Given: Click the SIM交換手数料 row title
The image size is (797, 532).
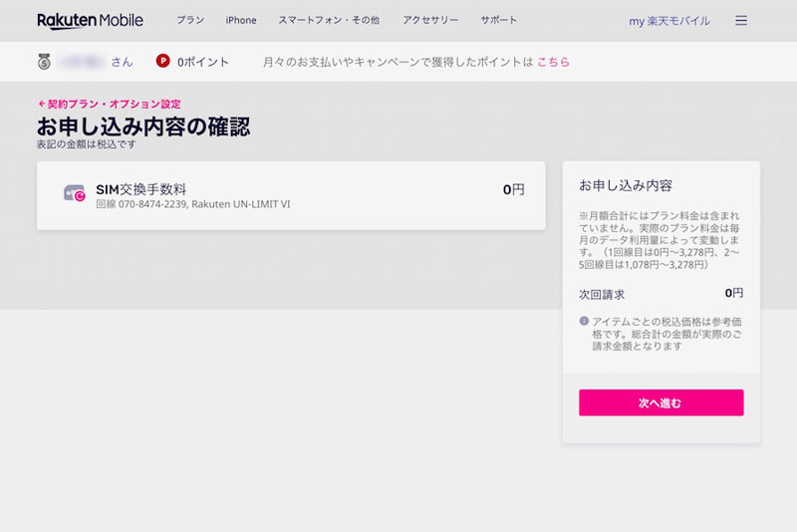Looking at the screenshot, I should pyautogui.click(x=141, y=189).
